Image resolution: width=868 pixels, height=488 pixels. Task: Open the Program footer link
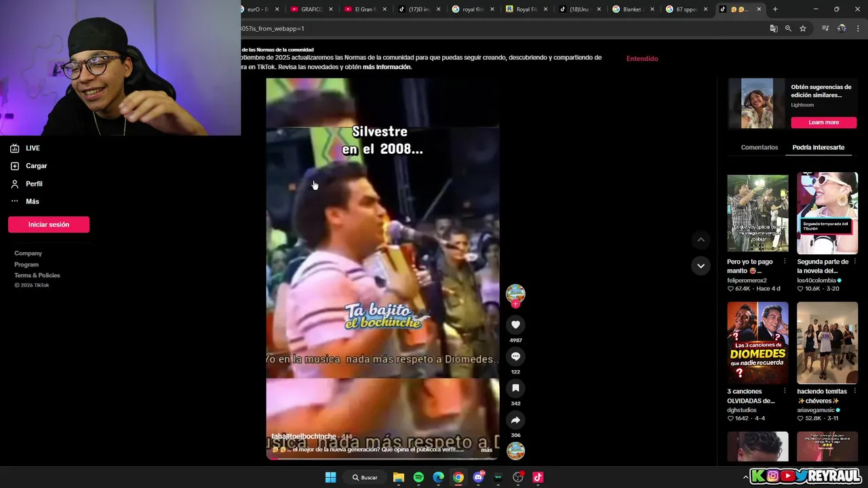(26, 264)
